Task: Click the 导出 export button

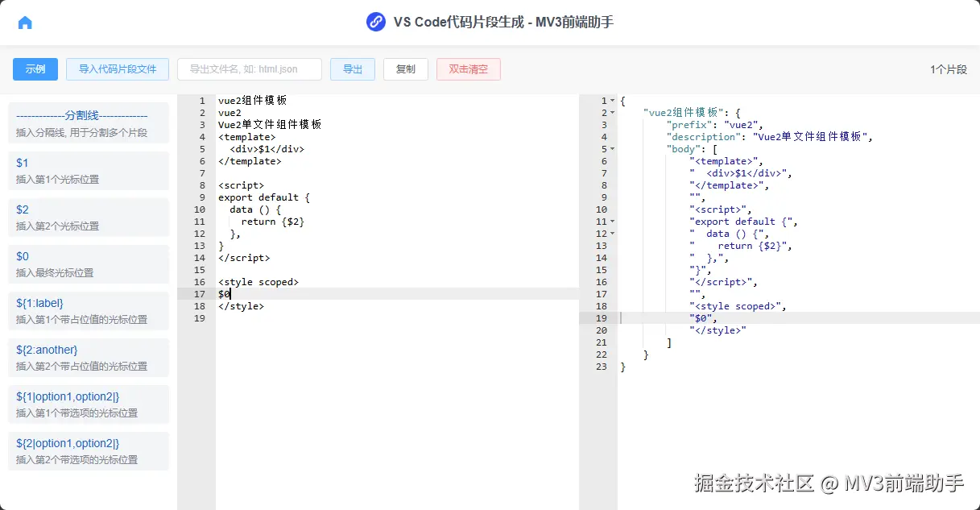Action: 353,69
